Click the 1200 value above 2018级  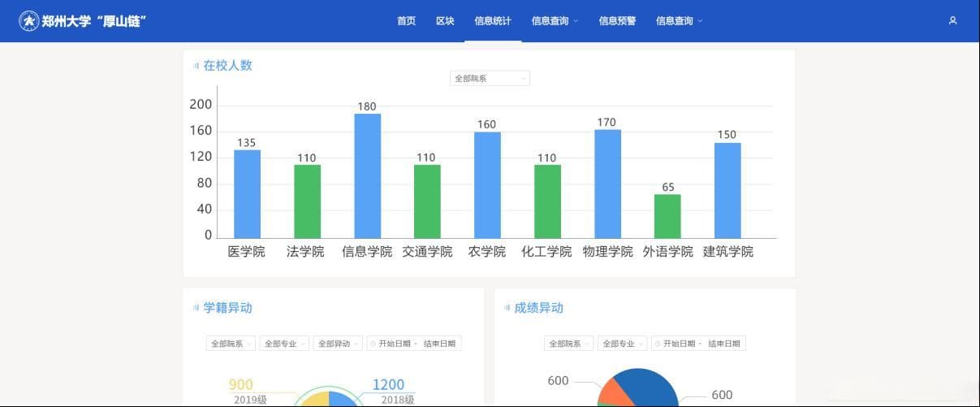click(x=388, y=385)
